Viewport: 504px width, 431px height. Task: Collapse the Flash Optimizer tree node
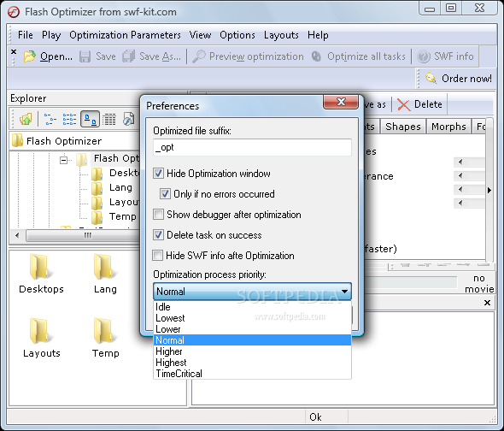[64, 160]
